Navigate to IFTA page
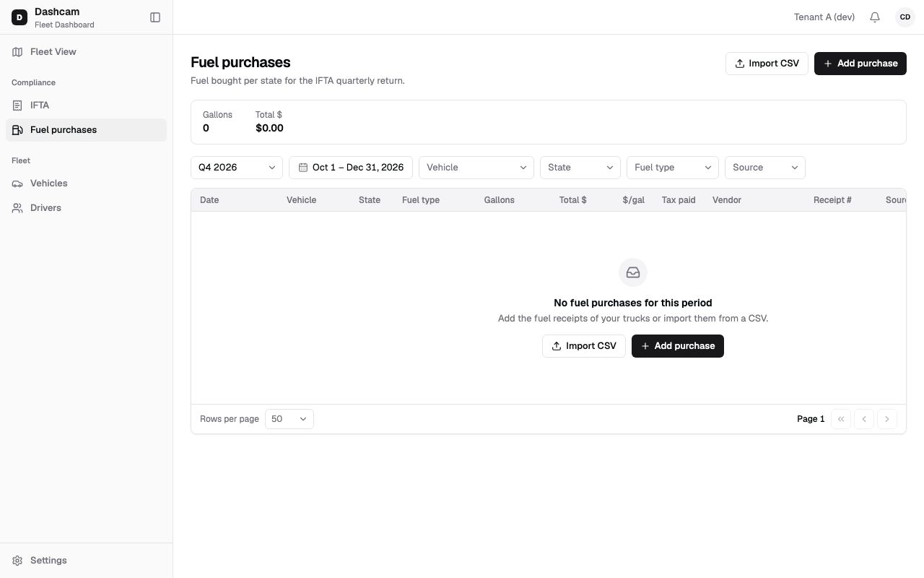924x578 pixels. pyautogui.click(x=86, y=105)
